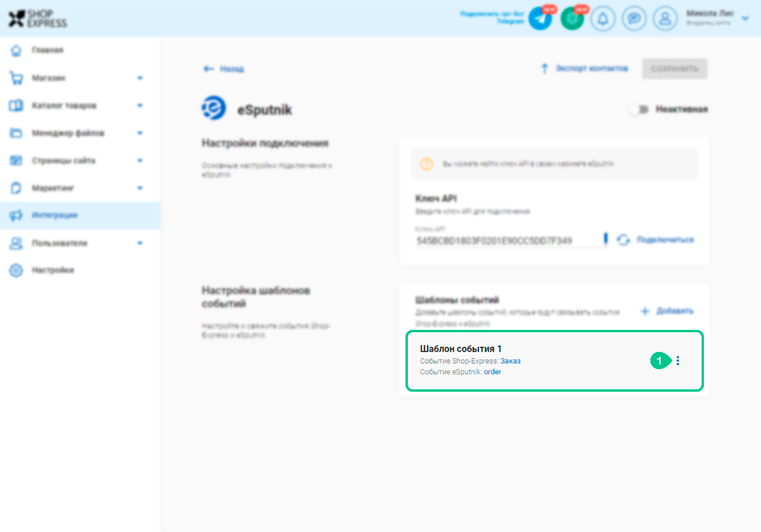Click the Маркетинг icon in the sidebar
761x532 pixels.
(x=16, y=188)
